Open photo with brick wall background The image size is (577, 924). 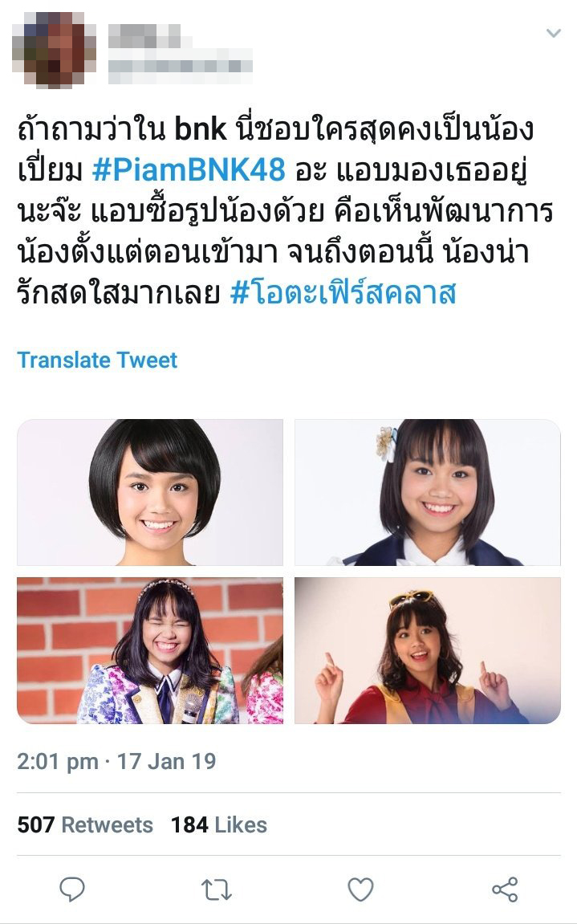click(150, 650)
